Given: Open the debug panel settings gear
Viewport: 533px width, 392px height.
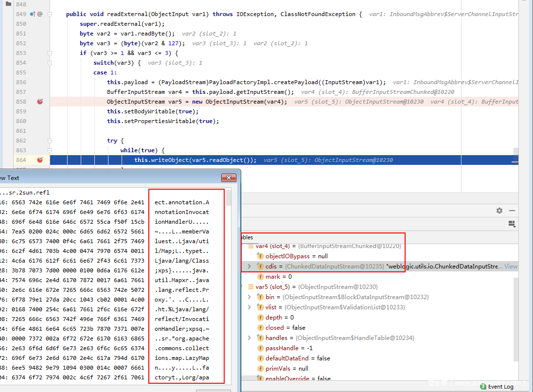Looking at the screenshot, I should click(499, 211).
